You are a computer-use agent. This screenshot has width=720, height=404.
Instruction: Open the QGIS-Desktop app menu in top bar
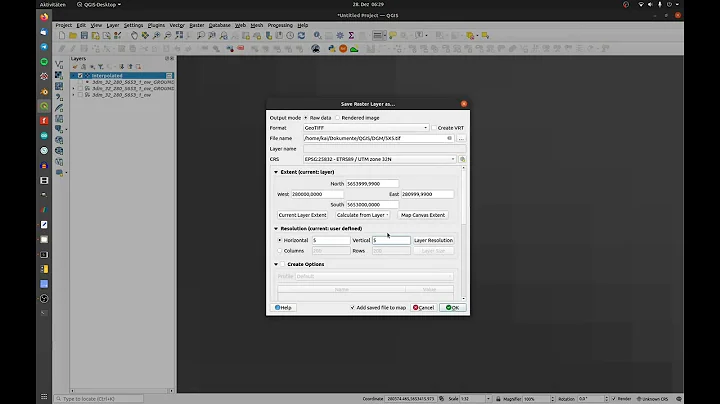tap(99, 5)
